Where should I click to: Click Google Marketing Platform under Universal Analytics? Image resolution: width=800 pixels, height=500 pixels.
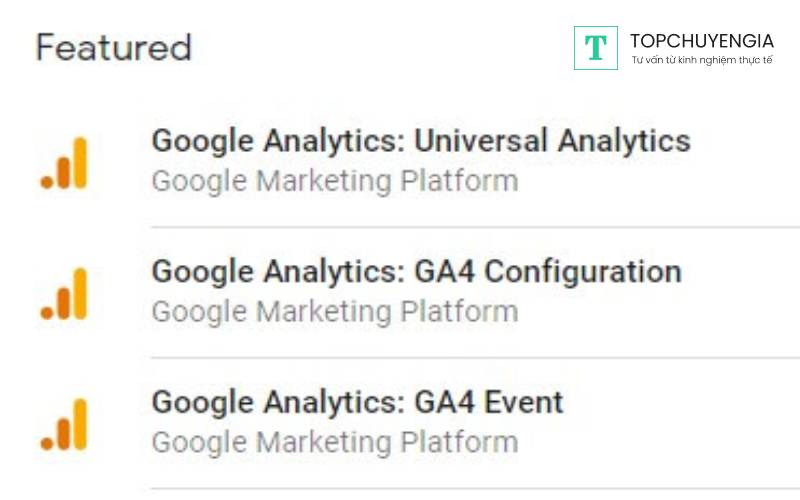click(x=334, y=182)
